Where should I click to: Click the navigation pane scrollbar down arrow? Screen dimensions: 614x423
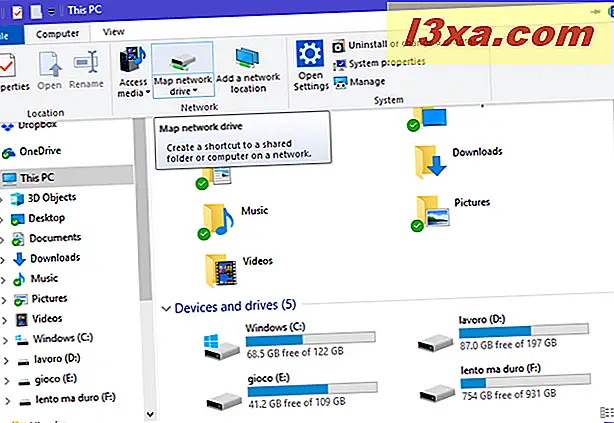(150, 413)
